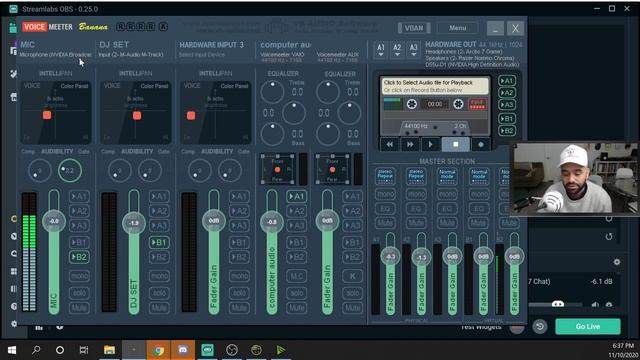Image resolution: width=640 pixels, height=360 pixels.
Task: Route cassette playback to A1 bus
Action: tap(507, 81)
